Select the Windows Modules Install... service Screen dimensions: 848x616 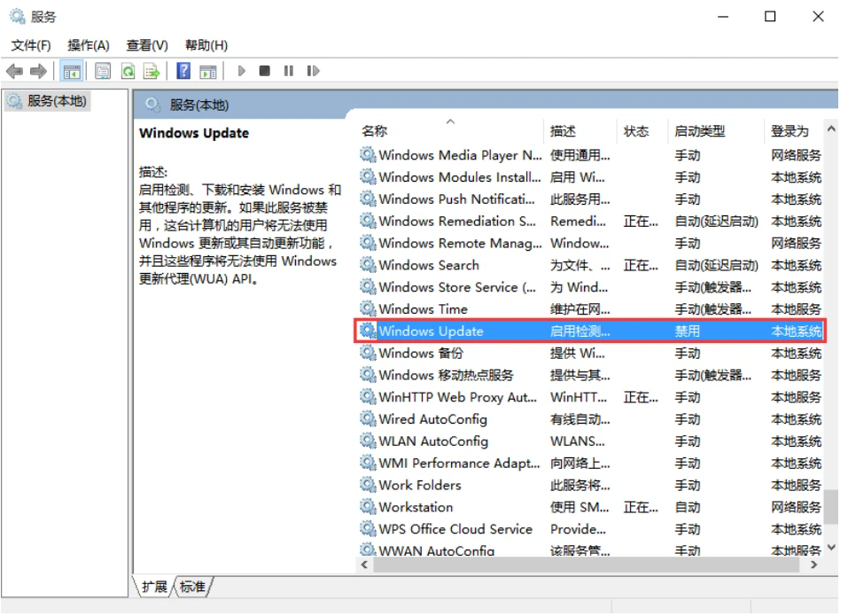(x=591, y=177)
